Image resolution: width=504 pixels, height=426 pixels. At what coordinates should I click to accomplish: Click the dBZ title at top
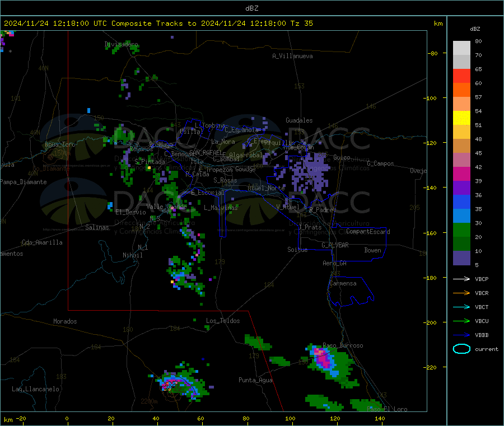[x=251, y=8]
